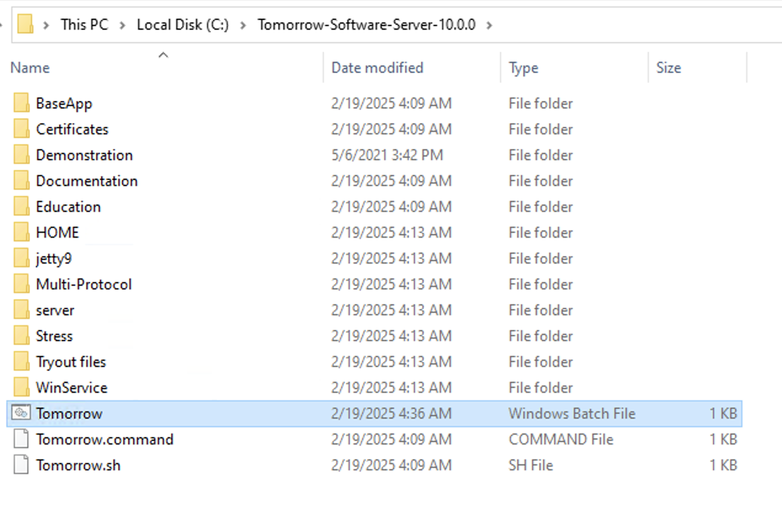This screenshot has width=782, height=532.
Task: Sort by Date modified column header
Action: click(377, 68)
